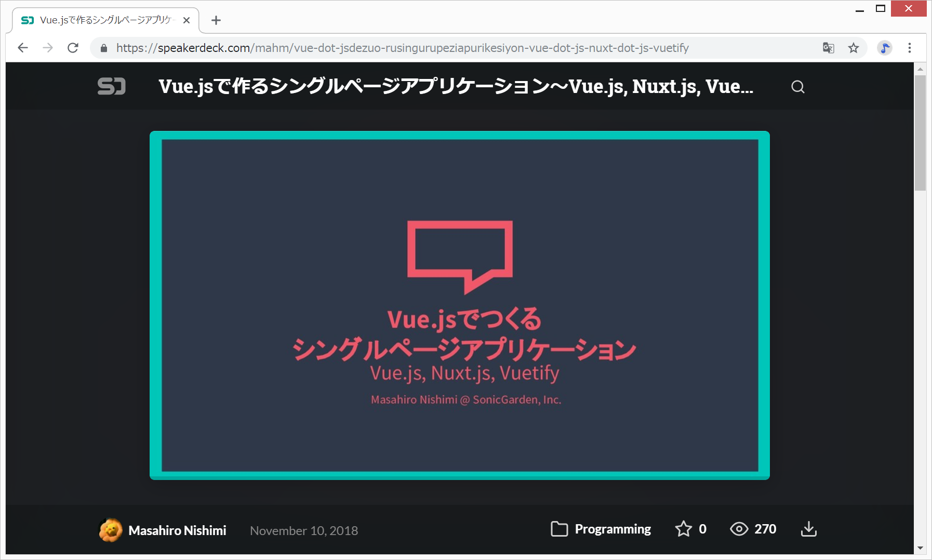The width and height of the screenshot is (932, 560).
Task: Open Chrome's three-dot menu
Action: click(909, 48)
